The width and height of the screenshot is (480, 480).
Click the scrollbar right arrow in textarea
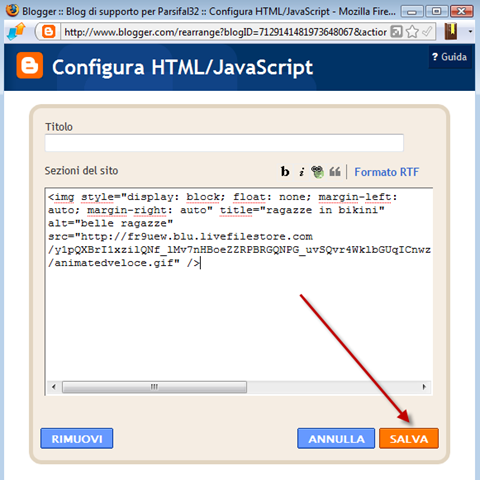coord(424,387)
